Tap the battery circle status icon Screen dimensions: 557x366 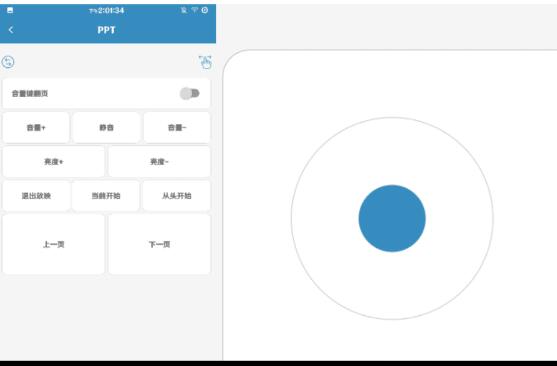(205, 10)
